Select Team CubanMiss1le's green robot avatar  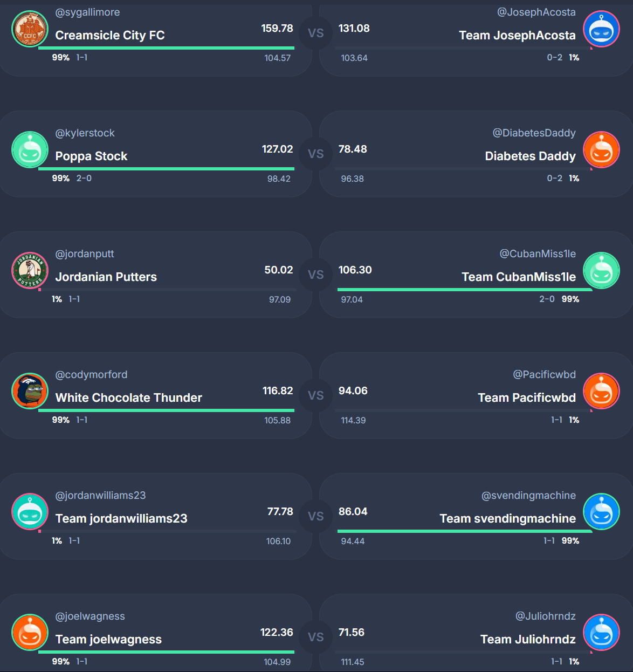pos(602,271)
